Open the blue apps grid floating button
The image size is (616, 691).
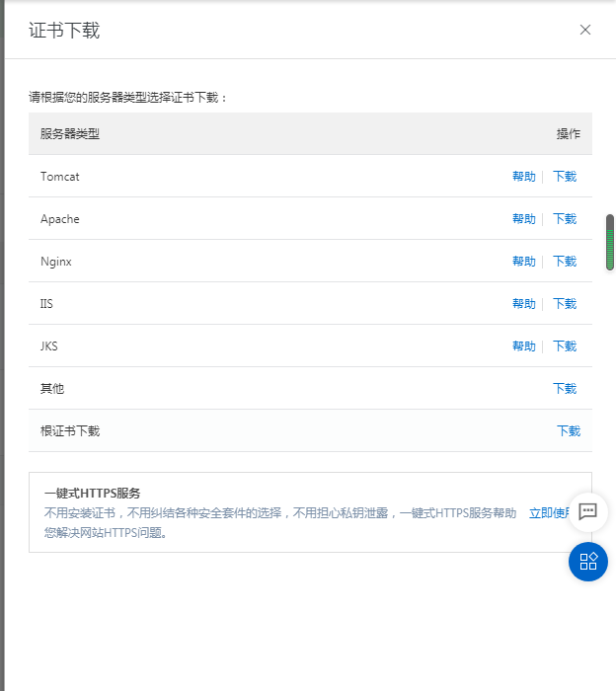[587, 562]
